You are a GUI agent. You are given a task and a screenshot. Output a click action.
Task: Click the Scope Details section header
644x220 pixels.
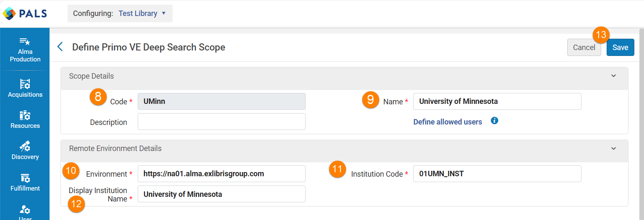pos(344,78)
